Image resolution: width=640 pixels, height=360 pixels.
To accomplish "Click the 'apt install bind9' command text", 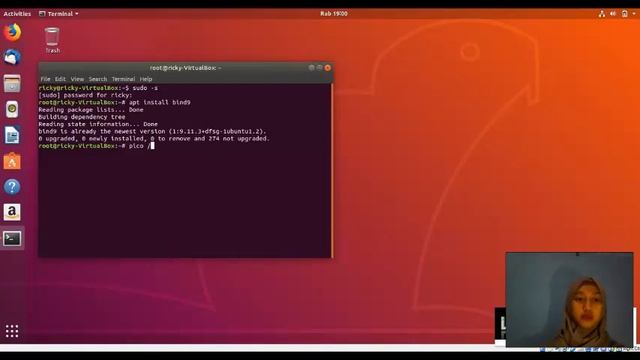I will click(160, 102).
